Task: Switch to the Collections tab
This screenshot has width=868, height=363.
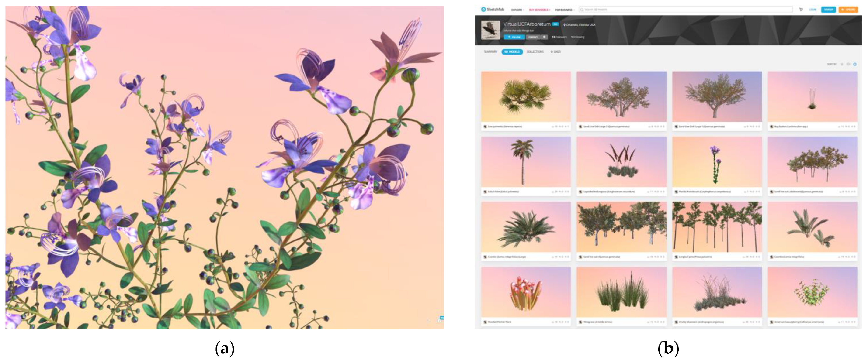Action: click(535, 51)
